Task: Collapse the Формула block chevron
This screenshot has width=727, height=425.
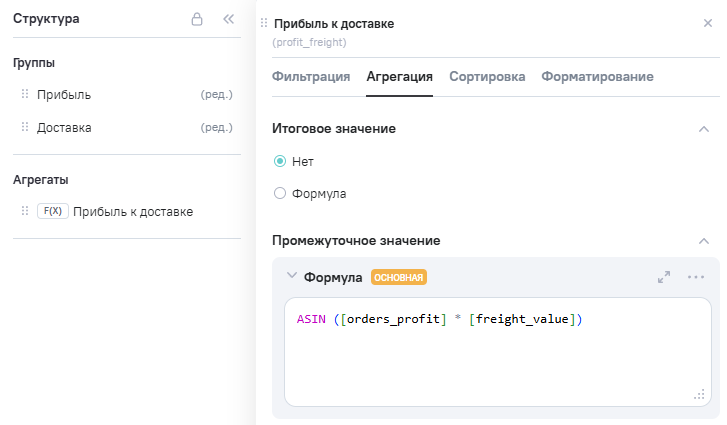Action: (291, 277)
